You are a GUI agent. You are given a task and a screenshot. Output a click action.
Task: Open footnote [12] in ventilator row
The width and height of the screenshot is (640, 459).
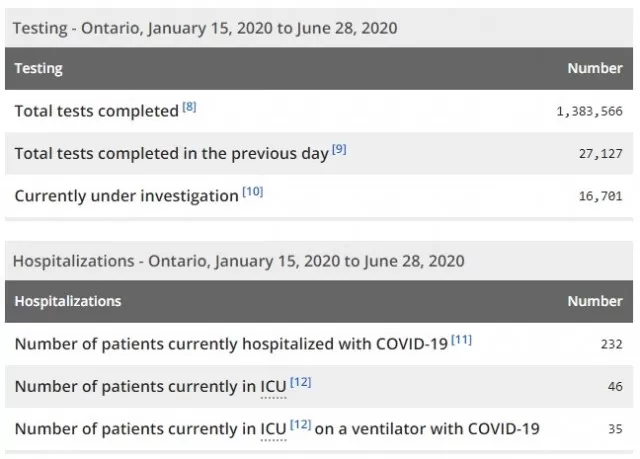coord(301,425)
